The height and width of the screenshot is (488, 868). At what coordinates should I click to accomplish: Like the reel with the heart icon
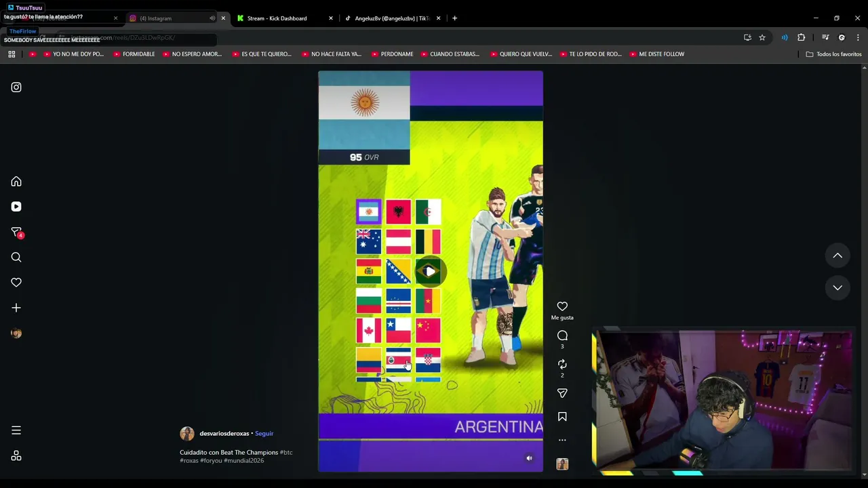562,306
